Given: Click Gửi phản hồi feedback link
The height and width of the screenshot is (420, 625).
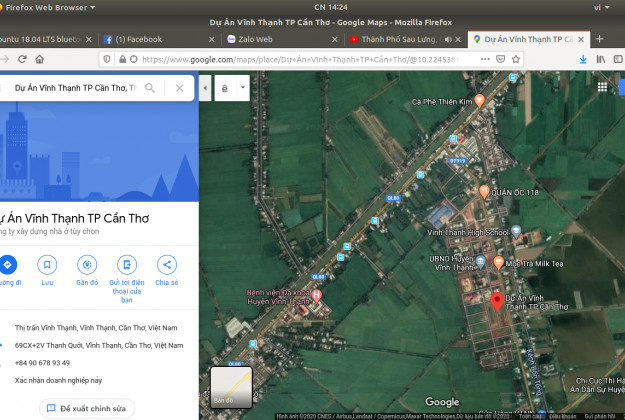Looking at the screenshot, I should 599,416.
